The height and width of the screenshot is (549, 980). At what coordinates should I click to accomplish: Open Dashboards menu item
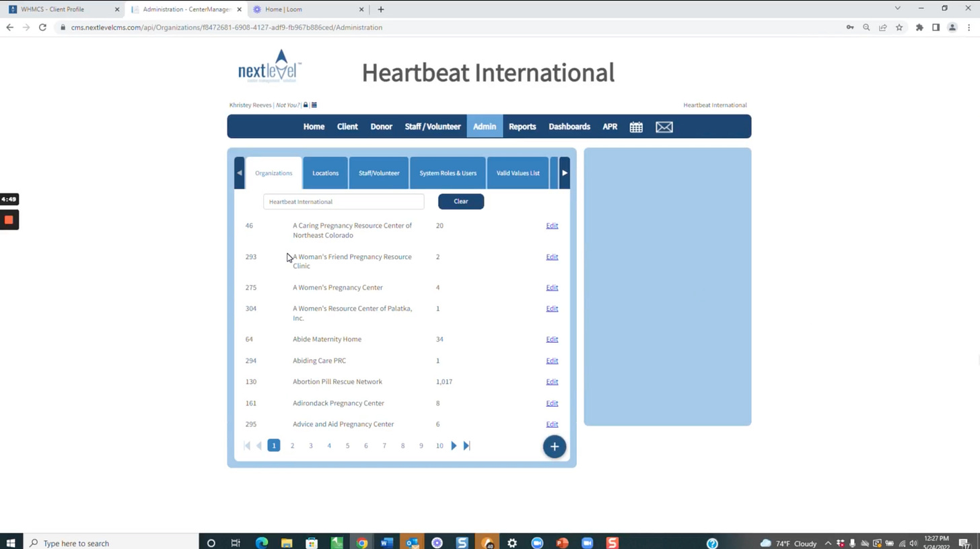[569, 127]
